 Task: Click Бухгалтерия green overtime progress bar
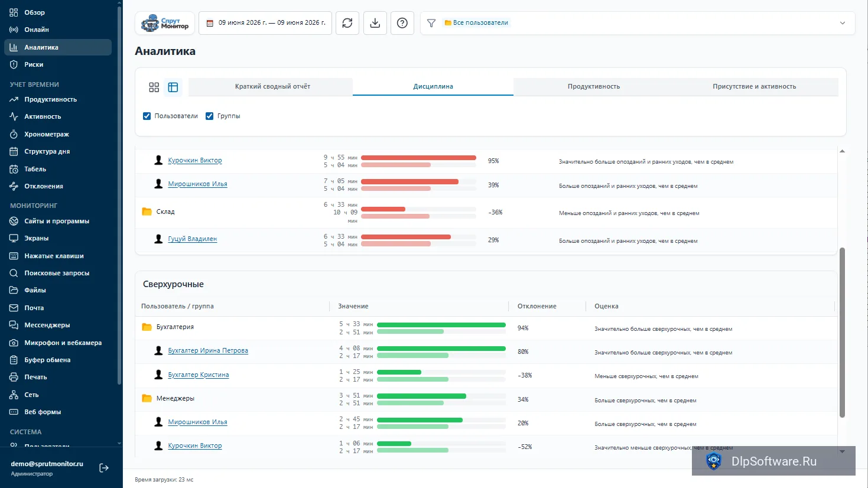click(x=441, y=325)
